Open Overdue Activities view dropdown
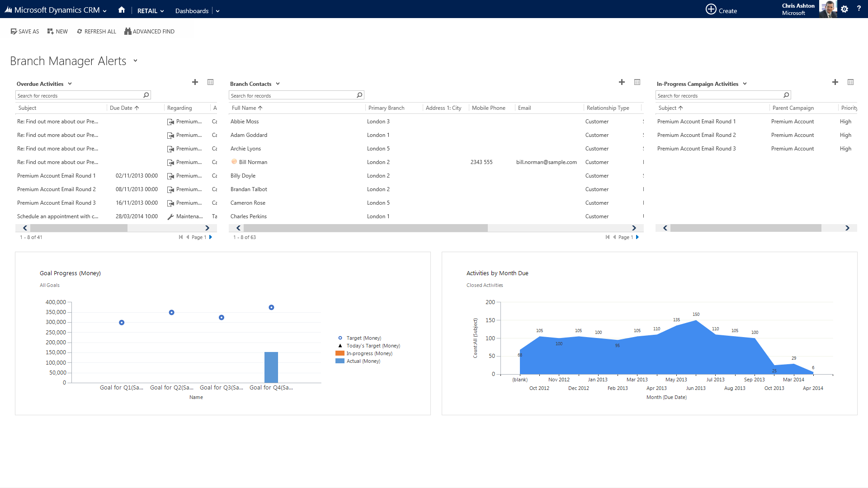This screenshot has height=488, width=868. click(x=70, y=84)
